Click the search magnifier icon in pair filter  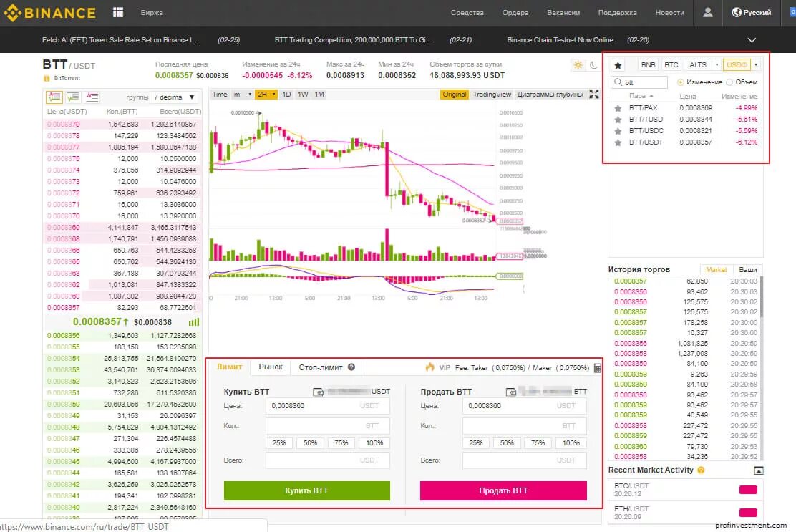[618, 82]
